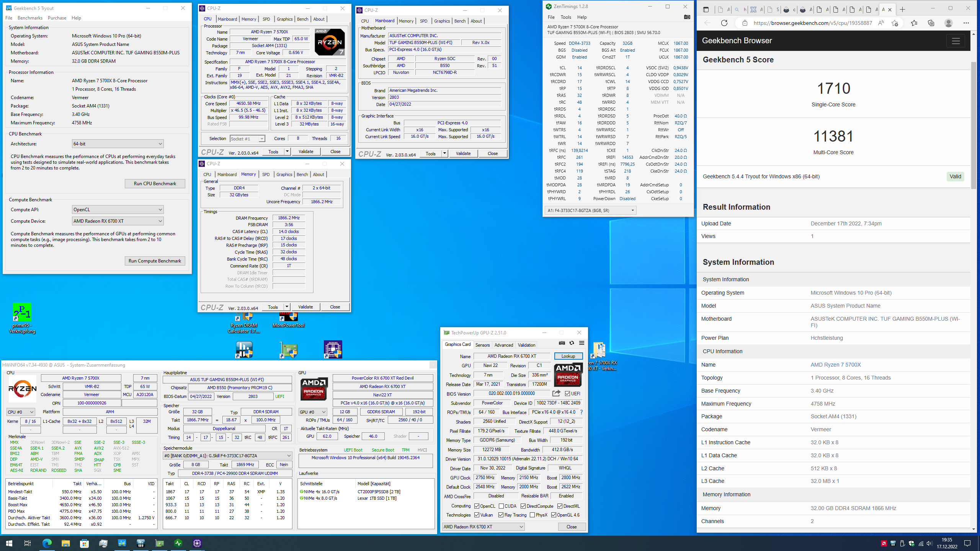This screenshot has width=980, height=551.
Task: Click Run CPU Benchmark button
Action: 155,183
